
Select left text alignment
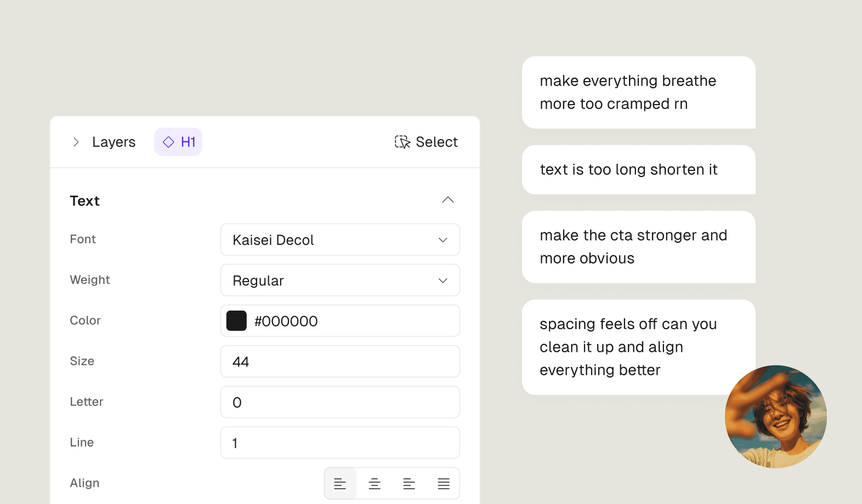pyautogui.click(x=340, y=484)
